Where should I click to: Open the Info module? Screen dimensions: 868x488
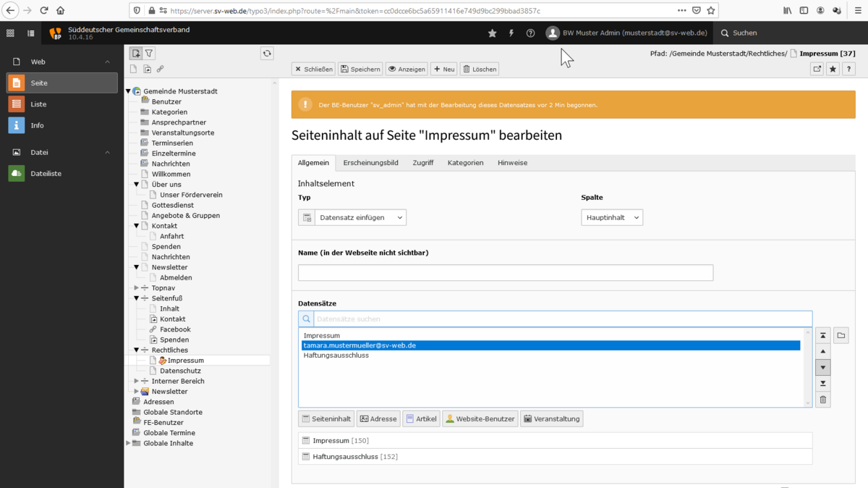[62, 125]
